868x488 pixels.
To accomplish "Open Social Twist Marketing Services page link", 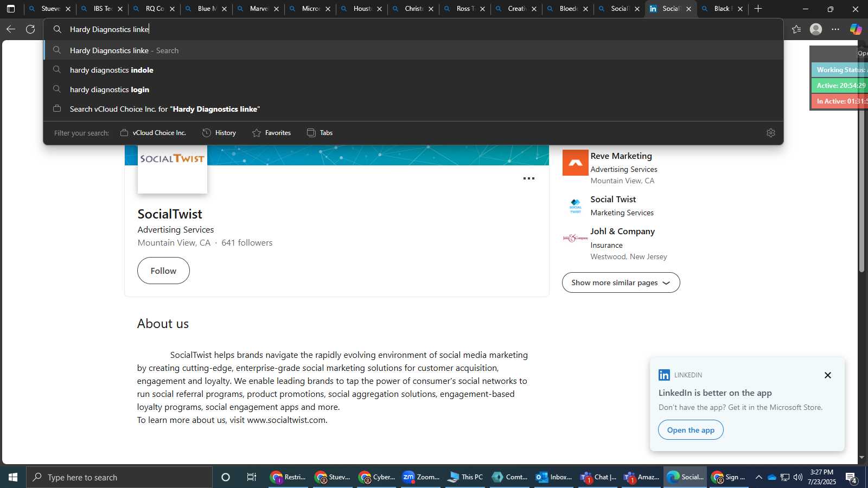I will [613, 200].
